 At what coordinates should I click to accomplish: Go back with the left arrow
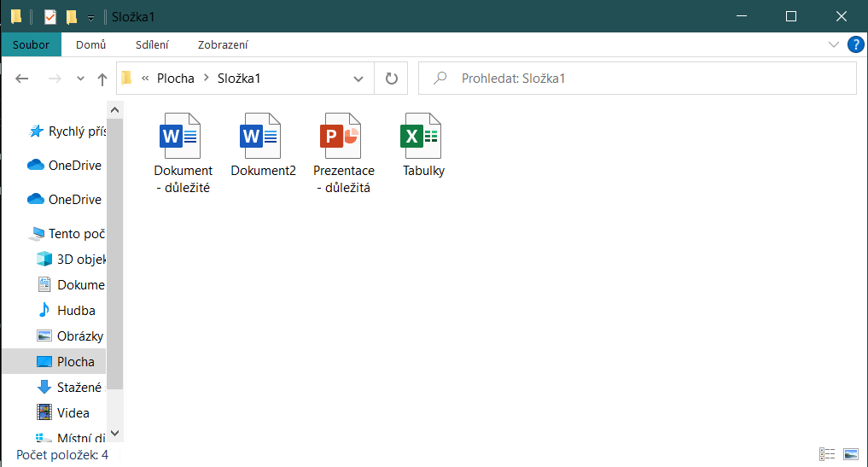(22, 79)
